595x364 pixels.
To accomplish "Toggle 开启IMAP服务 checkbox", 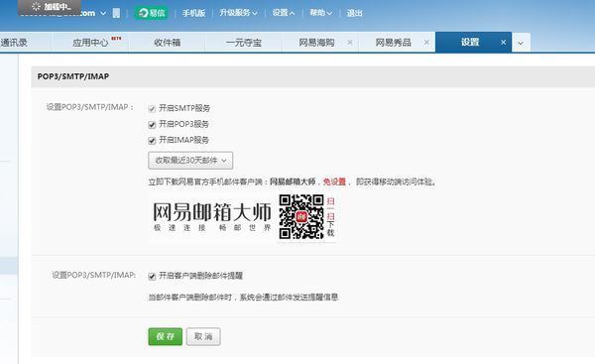I will [152, 141].
